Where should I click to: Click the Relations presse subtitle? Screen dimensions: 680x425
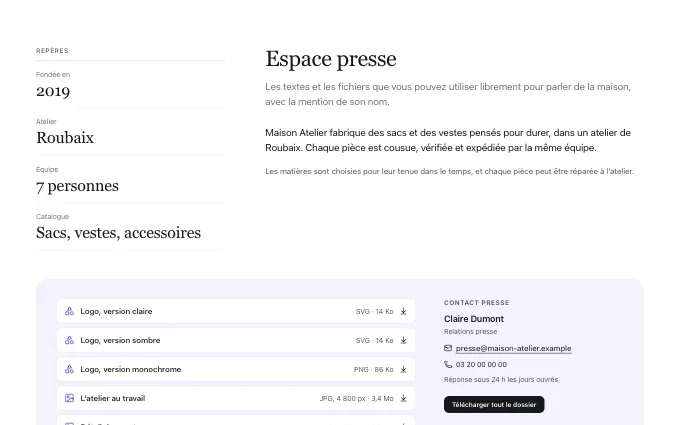470,332
